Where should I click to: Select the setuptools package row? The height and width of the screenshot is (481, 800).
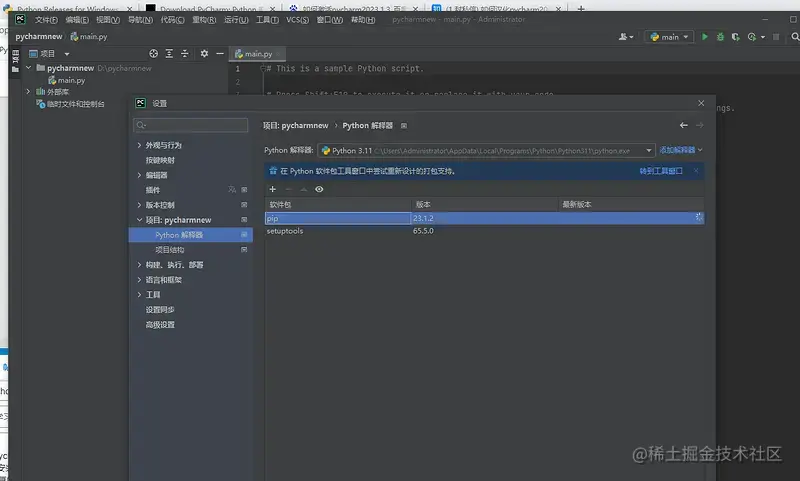(484, 231)
